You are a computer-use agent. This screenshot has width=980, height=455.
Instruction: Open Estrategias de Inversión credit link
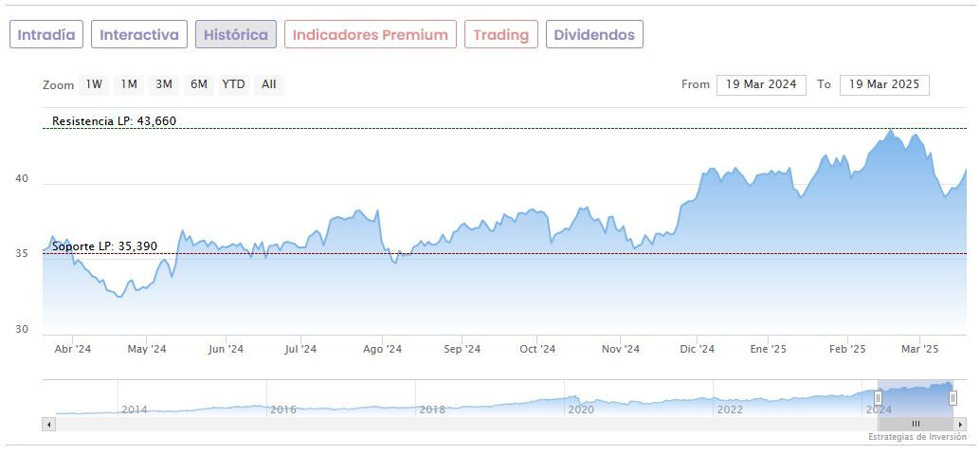(916, 437)
